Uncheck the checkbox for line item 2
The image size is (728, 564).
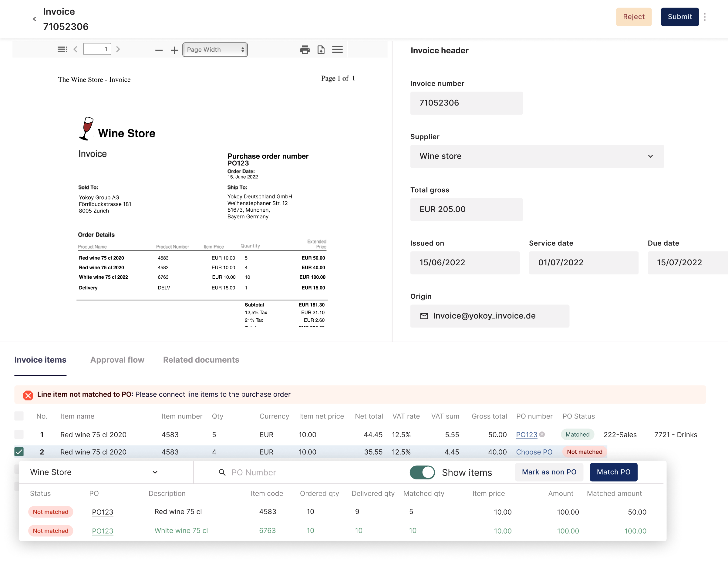[19, 452]
